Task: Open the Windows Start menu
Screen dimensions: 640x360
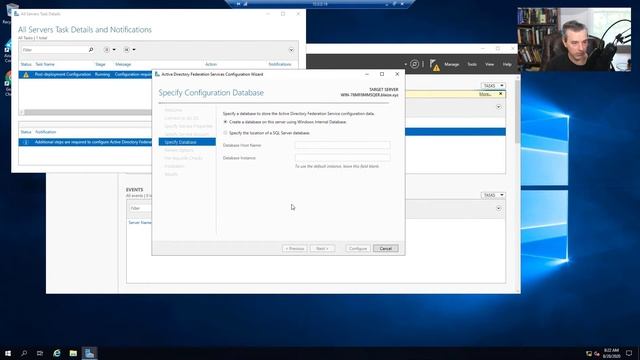Action: 8,353
